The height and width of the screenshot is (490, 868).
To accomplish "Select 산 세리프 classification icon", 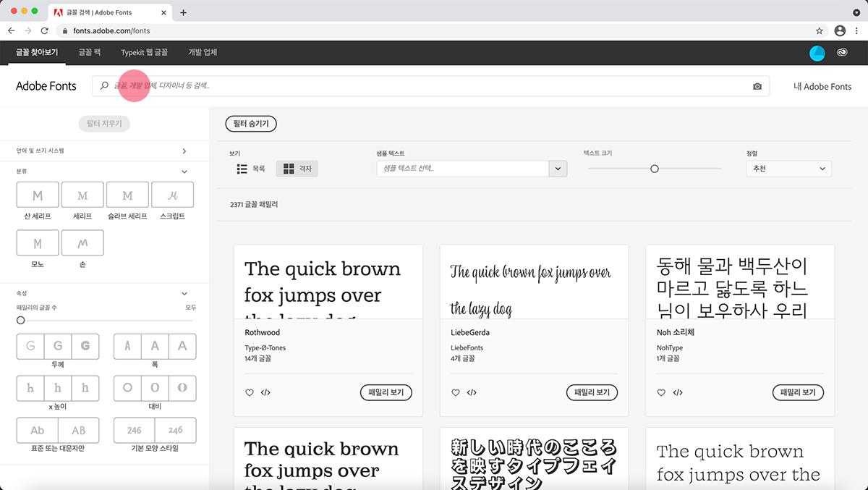I will (x=38, y=195).
